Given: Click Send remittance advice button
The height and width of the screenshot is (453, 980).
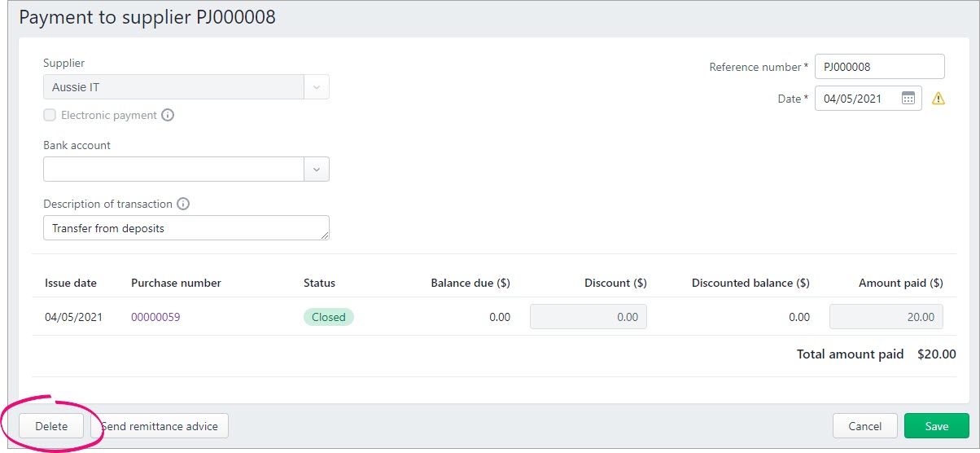Looking at the screenshot, I should click(x=160, y=426).
